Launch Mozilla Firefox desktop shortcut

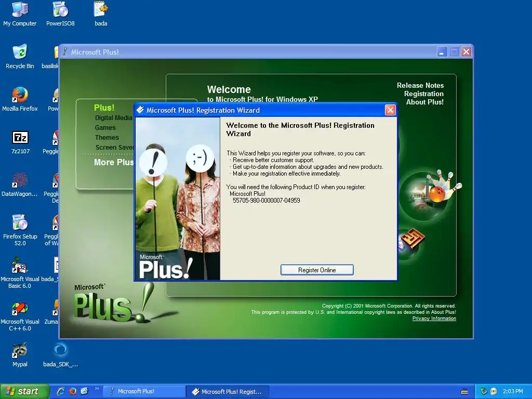tap(20, 99)
